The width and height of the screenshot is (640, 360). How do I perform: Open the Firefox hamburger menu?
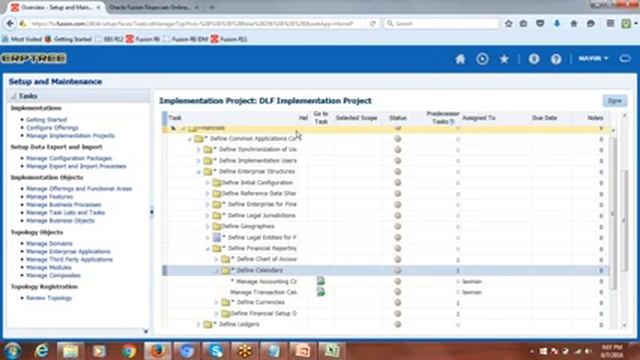[610, 24]
